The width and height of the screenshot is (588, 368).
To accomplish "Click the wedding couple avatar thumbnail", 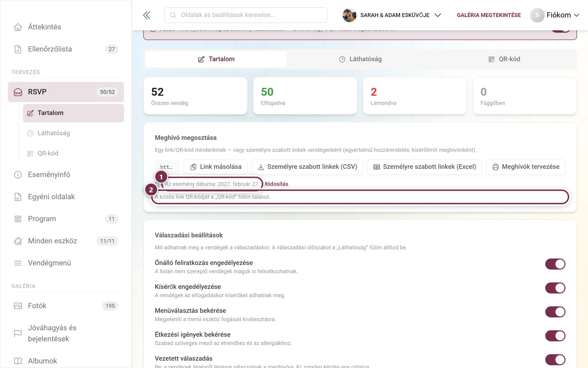I will click(350, 15).
